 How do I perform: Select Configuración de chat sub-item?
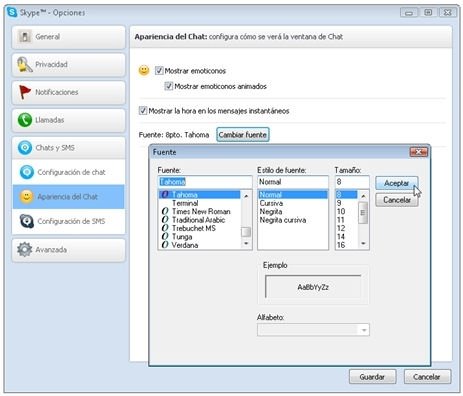[x=69, y=172]
